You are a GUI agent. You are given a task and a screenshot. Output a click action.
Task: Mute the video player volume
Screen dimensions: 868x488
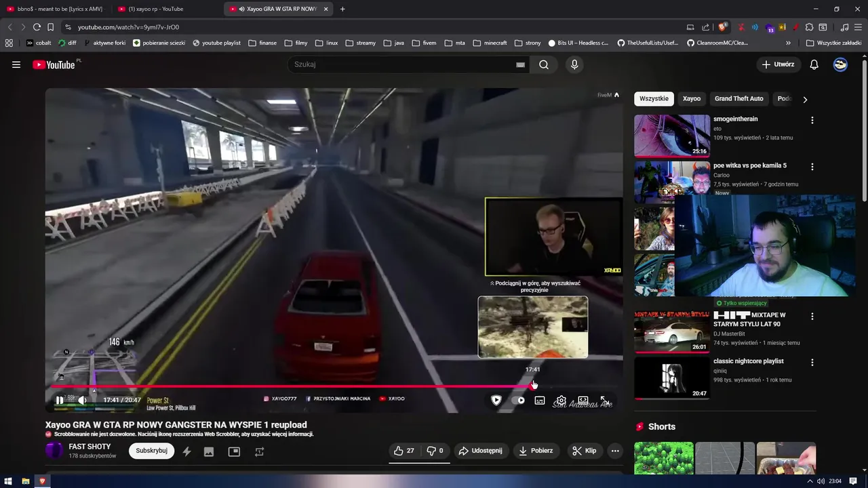[82, 400]
